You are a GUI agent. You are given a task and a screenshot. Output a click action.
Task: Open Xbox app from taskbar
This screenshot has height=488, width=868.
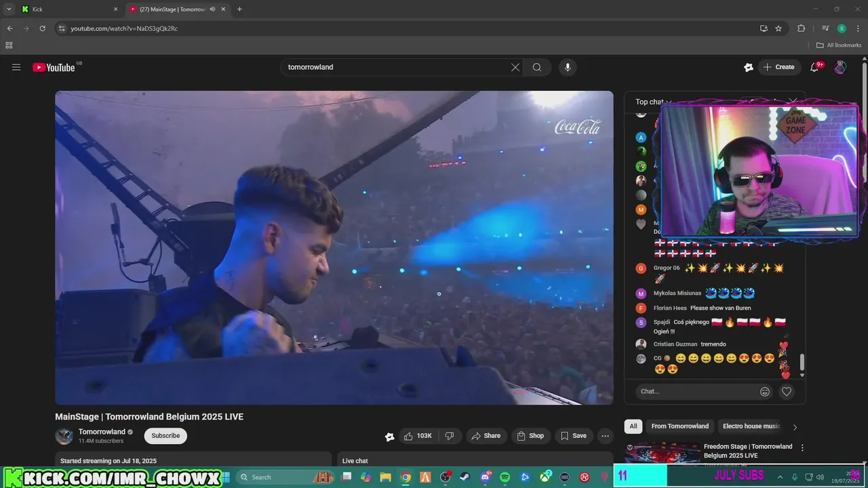click(x=545, y=477)
